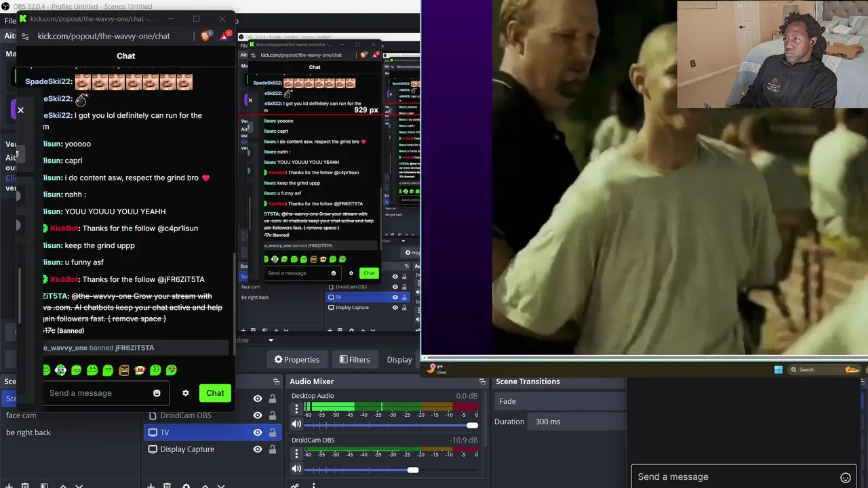Pop out the Sources dock icon

point(276,382)
